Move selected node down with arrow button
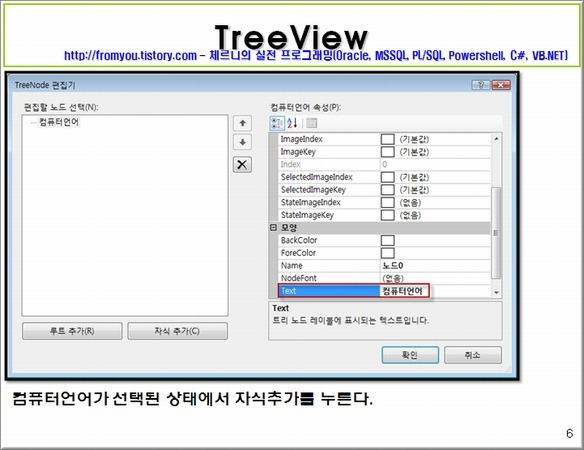The height and width of the screenshot is (450, 584). 242,142
